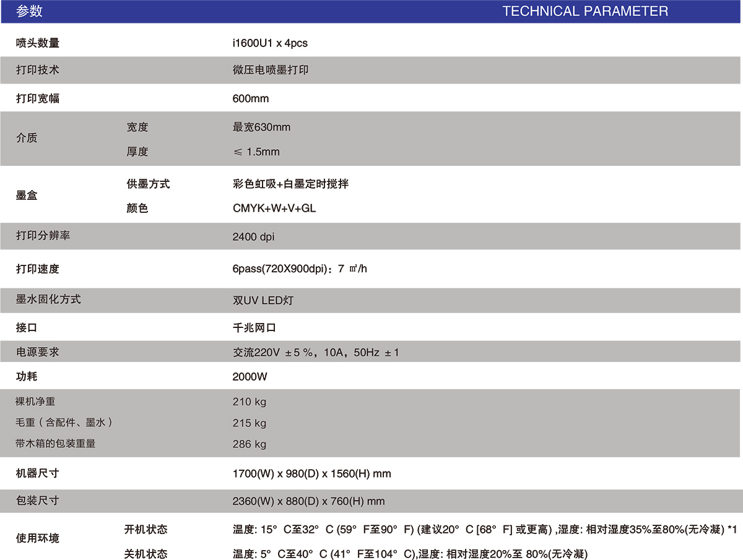Select the 机器尺寸 label
Image resolution: width=743 pixels, height=560 pixels.
coord(38,473)
